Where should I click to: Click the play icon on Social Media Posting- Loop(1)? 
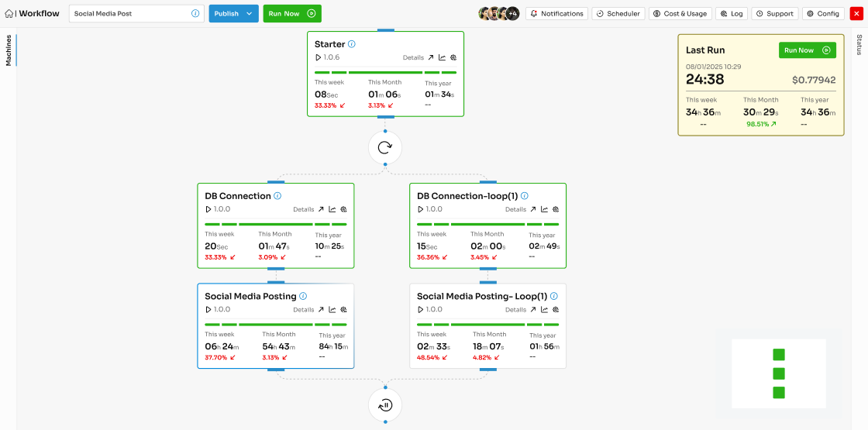coord(421,309)
